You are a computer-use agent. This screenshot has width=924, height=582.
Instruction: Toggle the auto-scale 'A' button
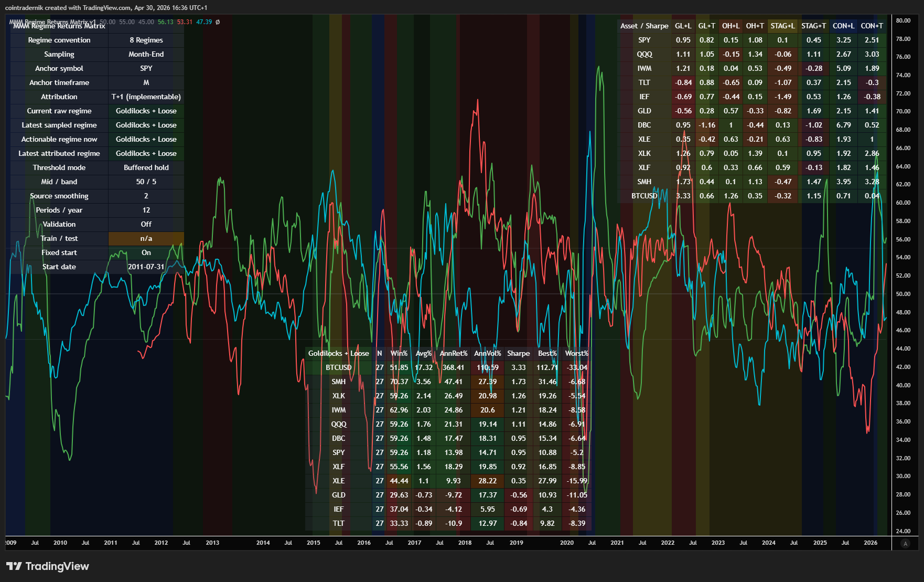coord(905,544)
